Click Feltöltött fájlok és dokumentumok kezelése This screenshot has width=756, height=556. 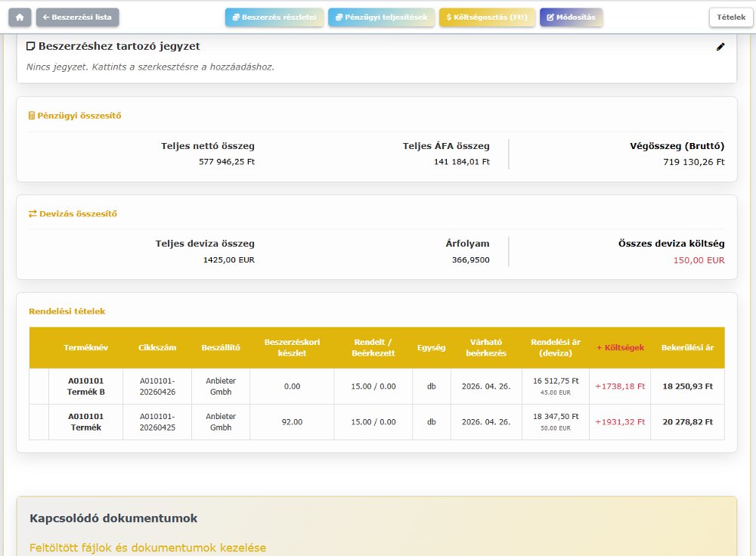tap(147, 548)
